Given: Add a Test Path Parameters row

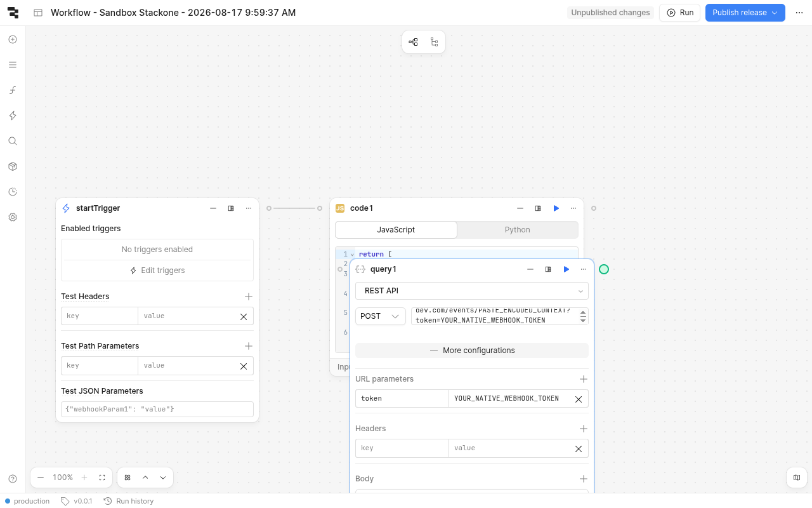Looking at the screenshot, I should click(x=249, y=346).
